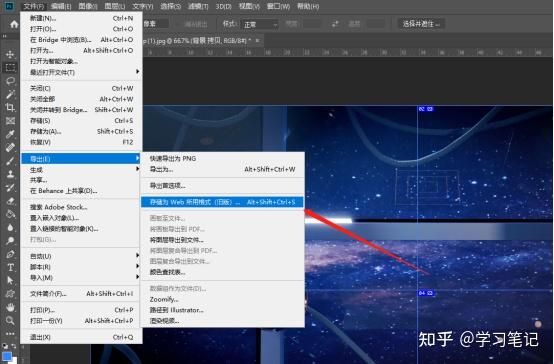The height and width of the screenshot is (364, 554).
Task: Select the Custom Shape tool
Action: [10, 294]
